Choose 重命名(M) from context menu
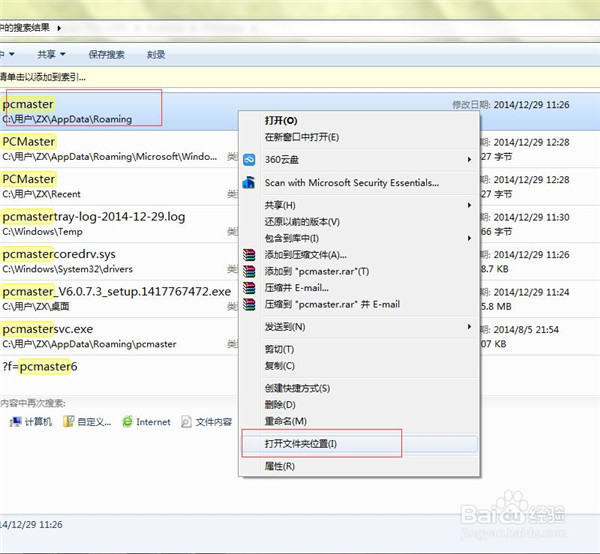 click(285, 421)
